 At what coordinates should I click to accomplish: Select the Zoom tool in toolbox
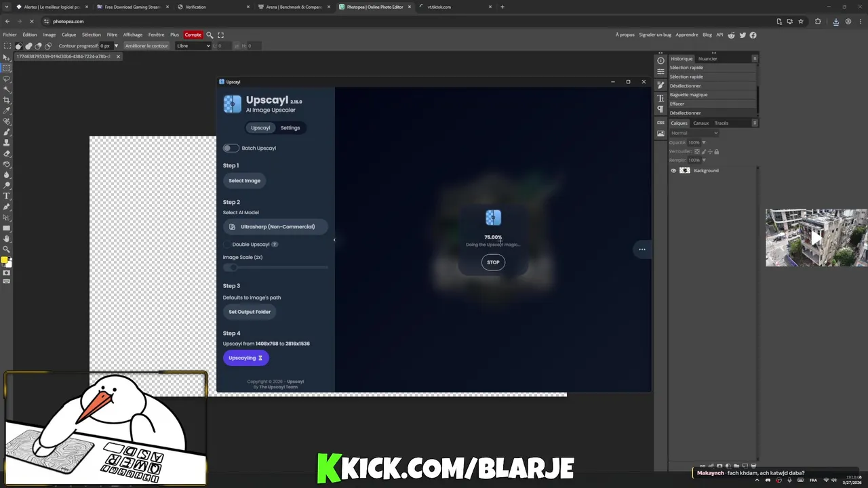tap(7, 249)
